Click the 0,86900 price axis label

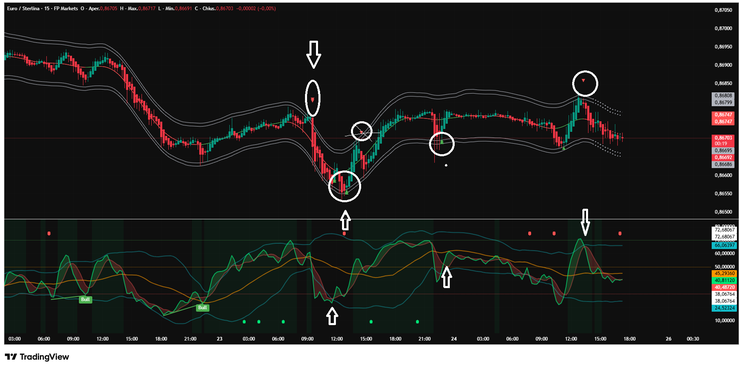coord(724,66)
